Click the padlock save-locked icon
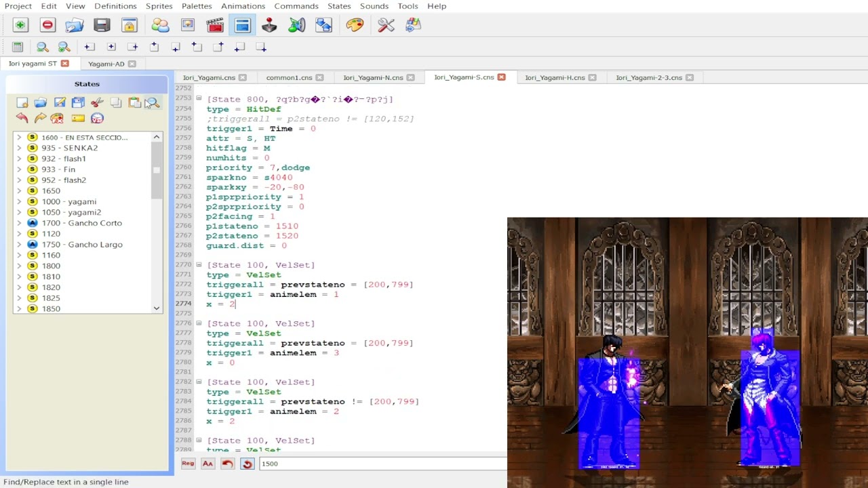 point(129,25)
